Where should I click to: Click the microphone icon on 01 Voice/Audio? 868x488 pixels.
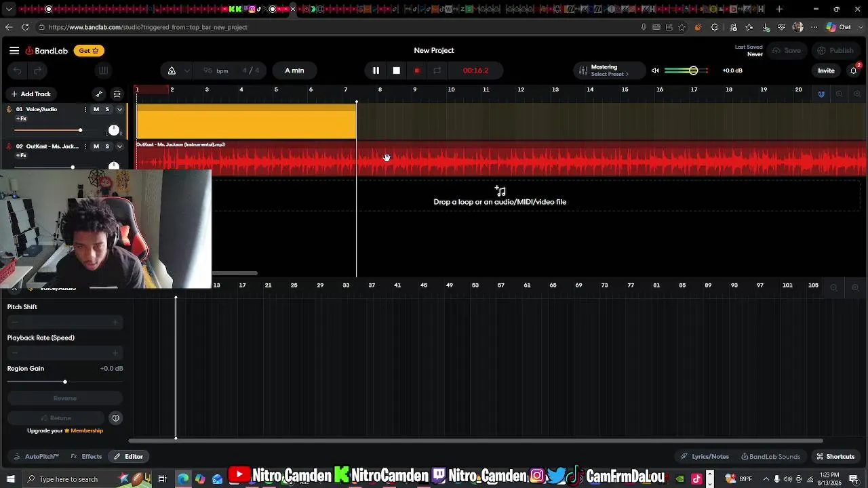9,109
